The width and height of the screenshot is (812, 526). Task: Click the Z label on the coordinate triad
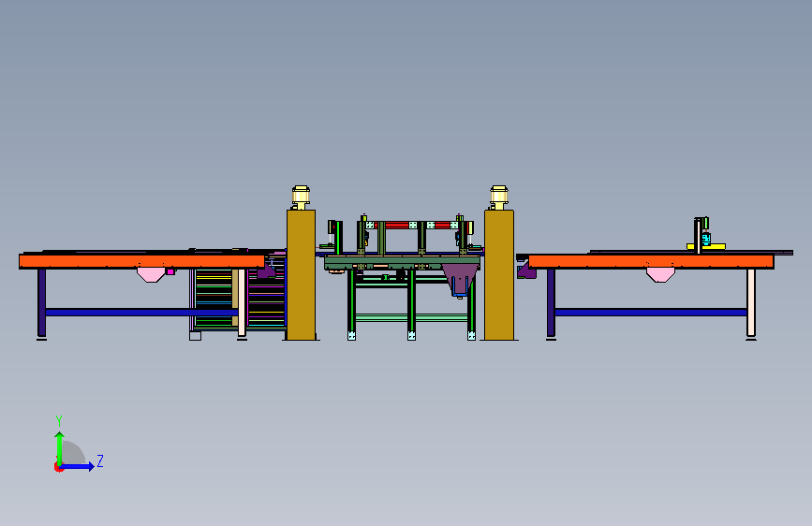click(100, 460)
